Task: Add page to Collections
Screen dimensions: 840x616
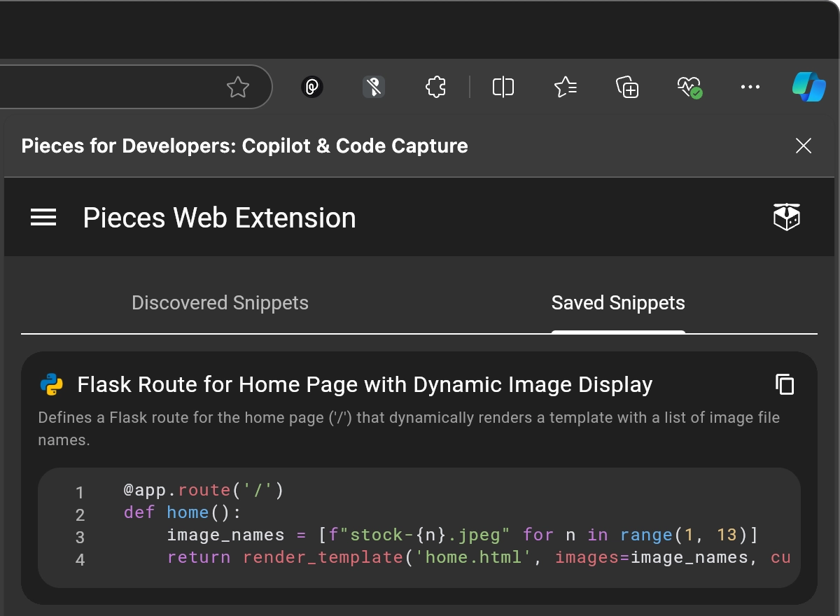Action: pyautogui.click(x=627, y=87)
